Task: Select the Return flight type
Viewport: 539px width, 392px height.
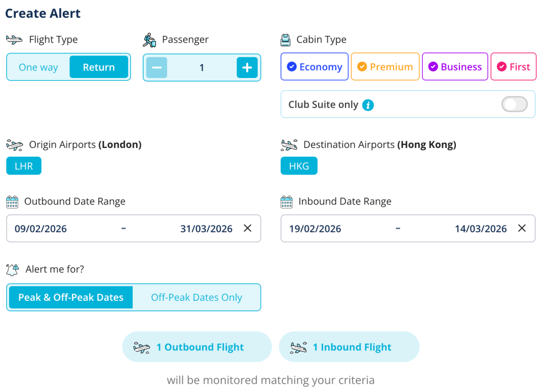Action: point(99,67)
